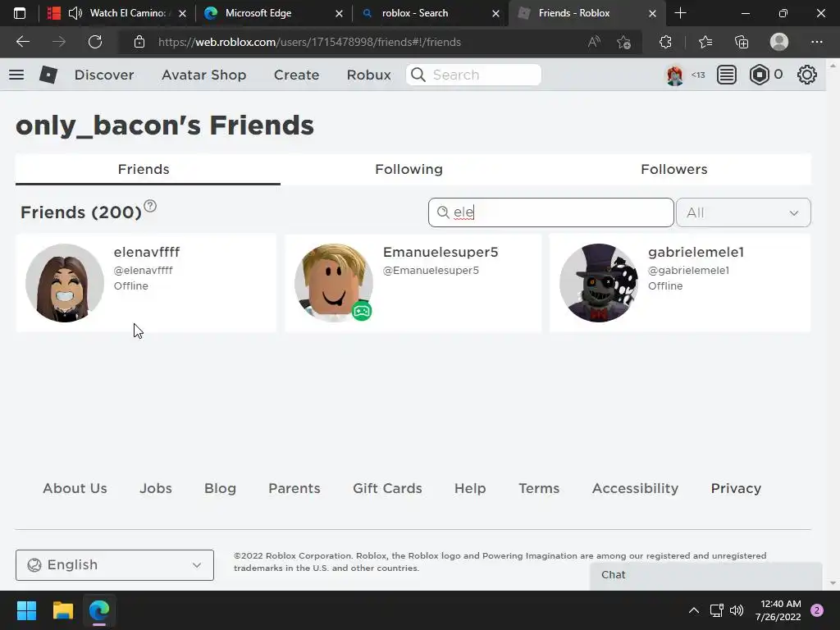This screenshot has width=840, height=630.
Task: Mute the Watch El Camino tab speaker icon
Action: (x=75, y=13)
